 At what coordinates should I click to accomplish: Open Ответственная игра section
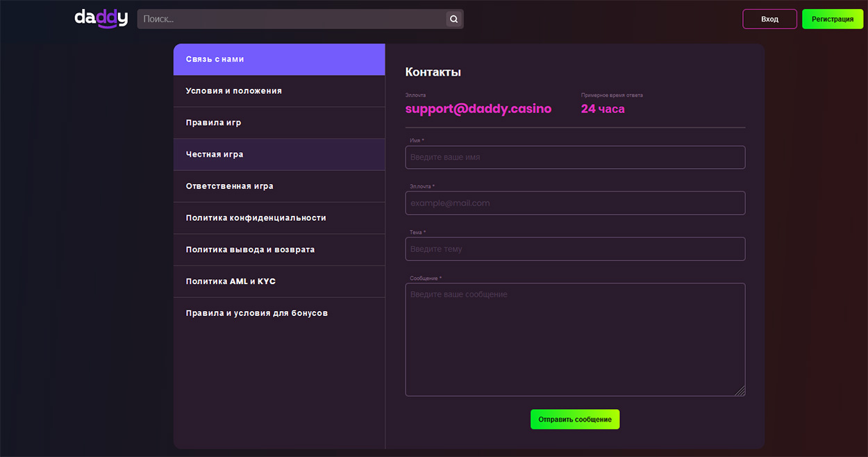pos(279,186)
